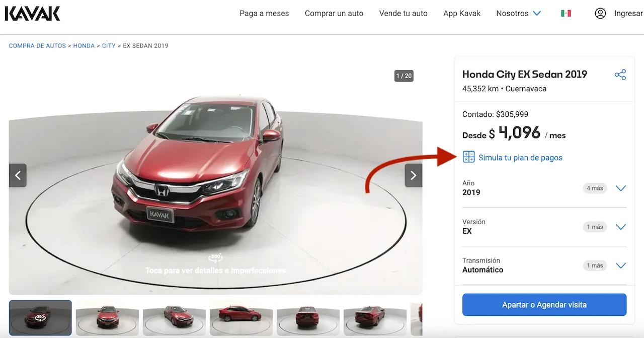Go to Comprar un auto
Screen dimensions: 644x338
click(x=334, y=14)
